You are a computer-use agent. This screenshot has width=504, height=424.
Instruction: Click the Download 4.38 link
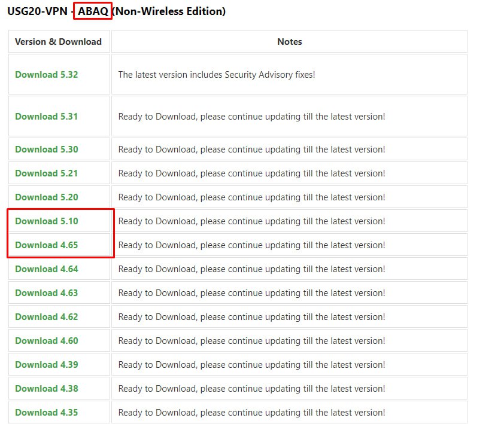click(47, 388)
